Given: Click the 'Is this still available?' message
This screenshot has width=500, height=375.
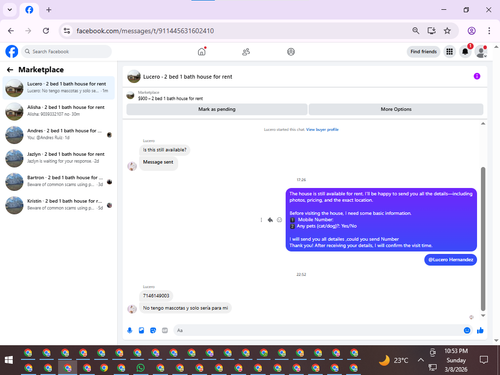Looking at the screenshot, I should (165, 150).
